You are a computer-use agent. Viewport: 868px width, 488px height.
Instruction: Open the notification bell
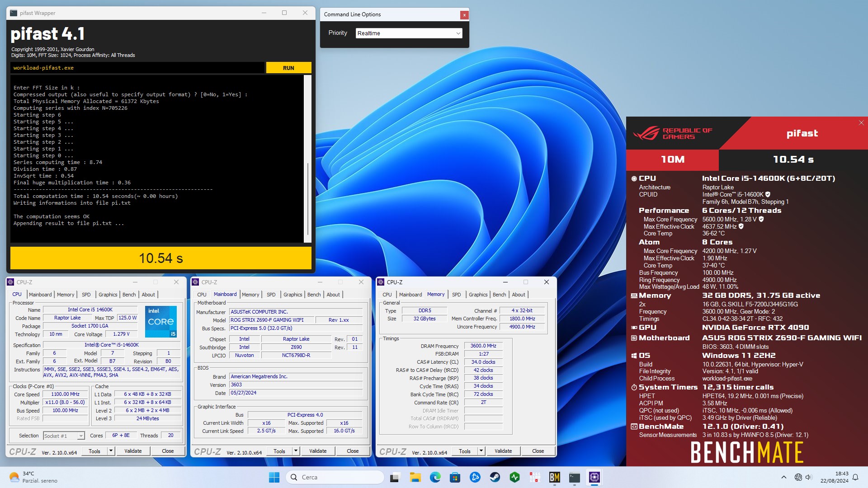coord(855,477)
